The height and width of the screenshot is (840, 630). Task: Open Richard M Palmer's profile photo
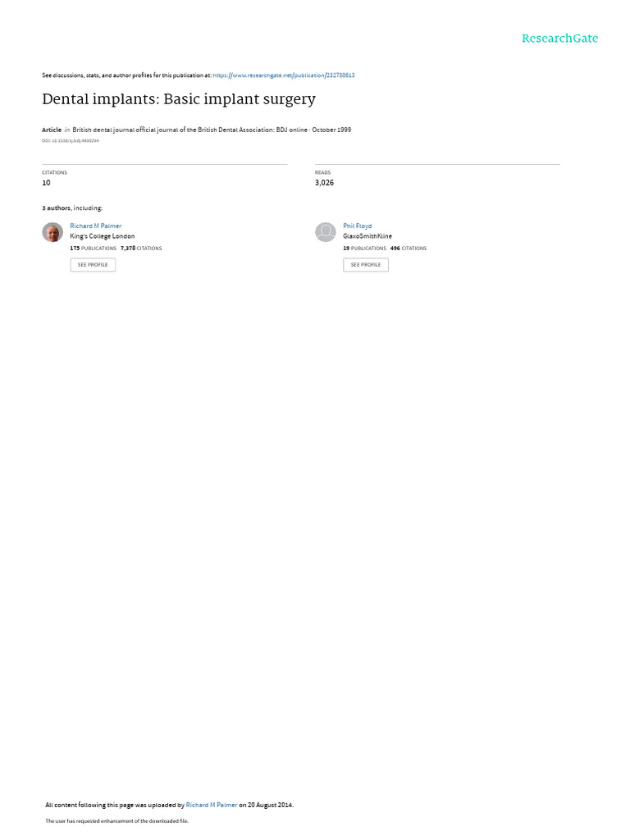pyautogui.click(x=52, y=232)
